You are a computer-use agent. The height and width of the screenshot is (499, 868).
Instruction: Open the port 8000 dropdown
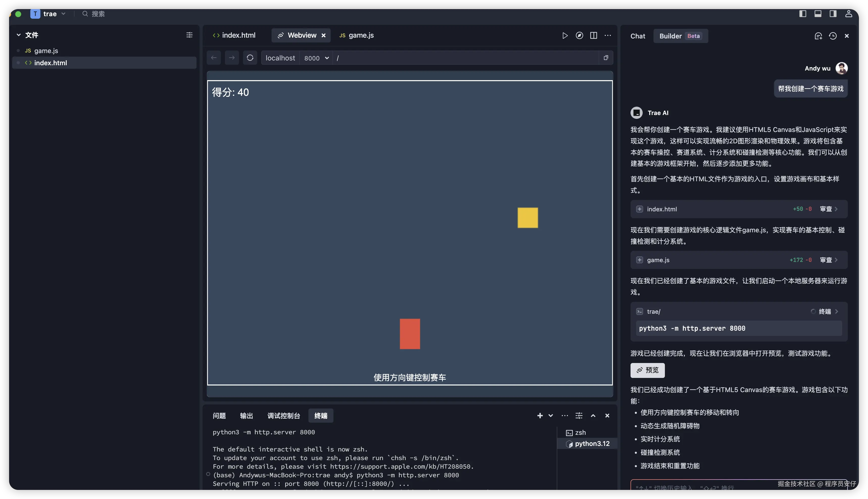(316, 58)
